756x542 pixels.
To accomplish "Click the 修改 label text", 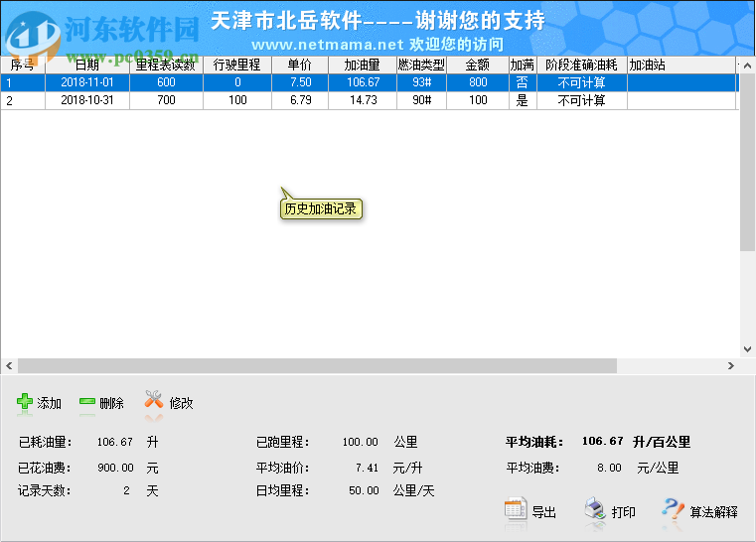I will 181,403.
